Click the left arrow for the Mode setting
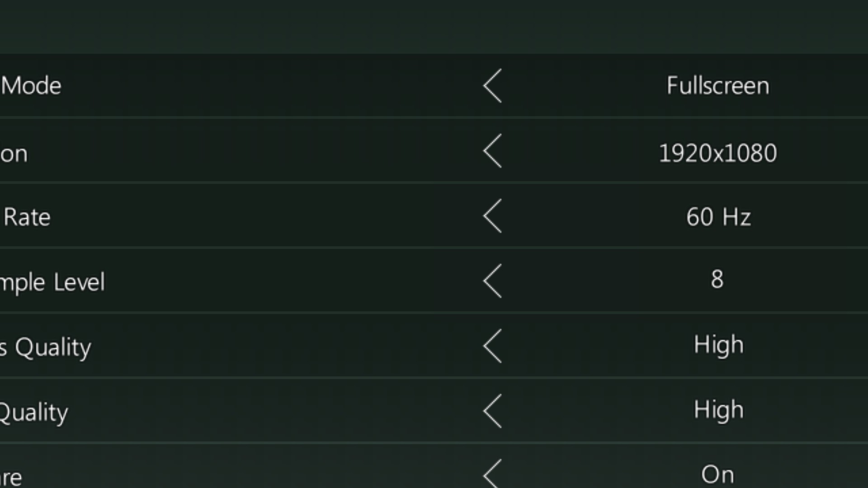868x488 pixels. coord(492,86)
